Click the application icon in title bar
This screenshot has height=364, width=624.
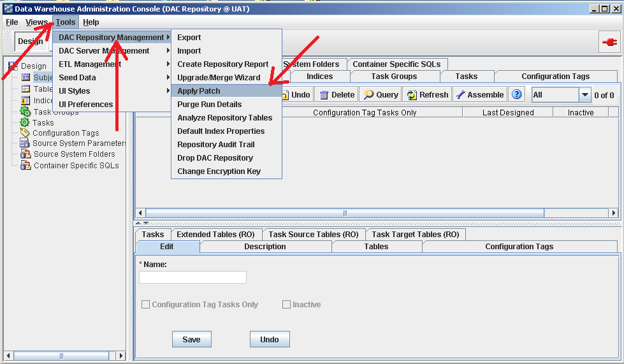click(x=8, y=9)
